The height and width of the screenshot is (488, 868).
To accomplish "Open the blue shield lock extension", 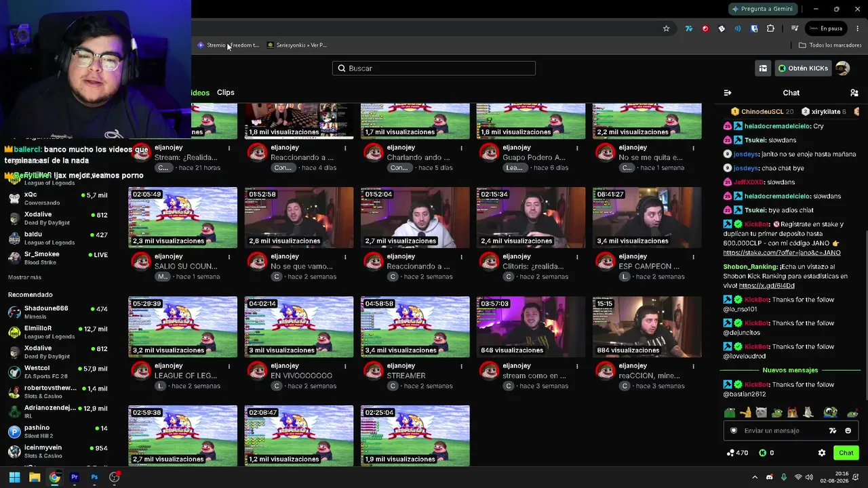I will [754, 28].
